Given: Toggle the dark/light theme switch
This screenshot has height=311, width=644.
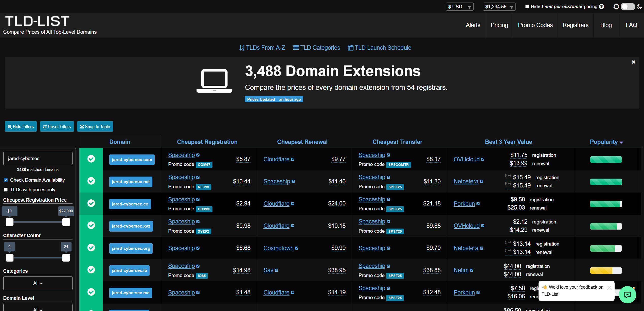Looking at the screenshot, I should pos(628,7).
